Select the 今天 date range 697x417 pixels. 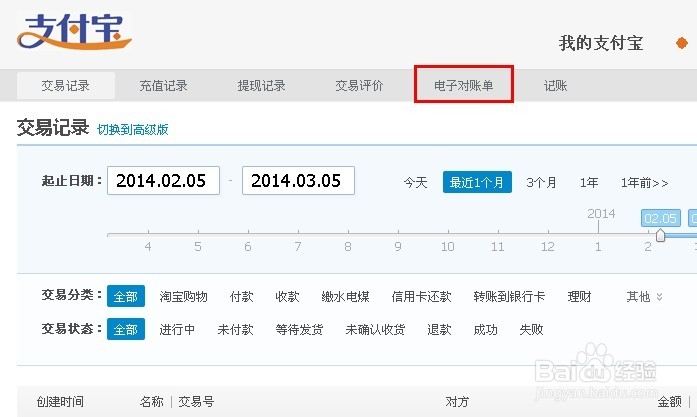(415, 183)
